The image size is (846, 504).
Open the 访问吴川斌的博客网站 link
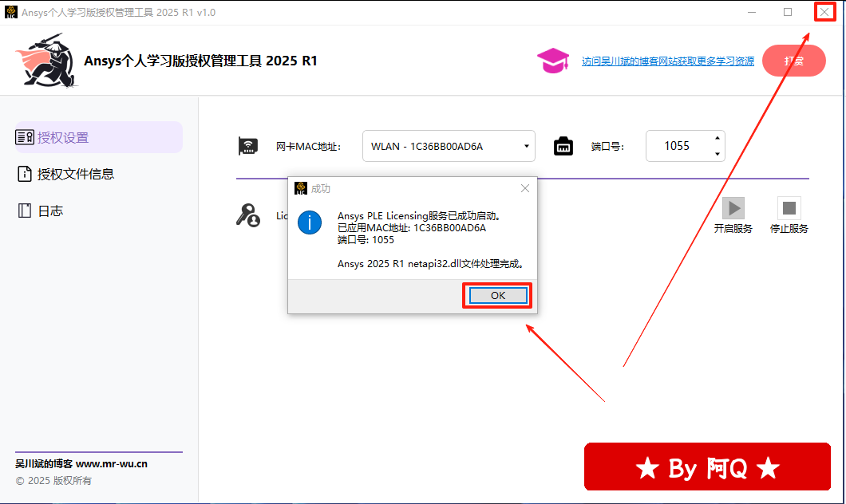[x=668, y=61]
